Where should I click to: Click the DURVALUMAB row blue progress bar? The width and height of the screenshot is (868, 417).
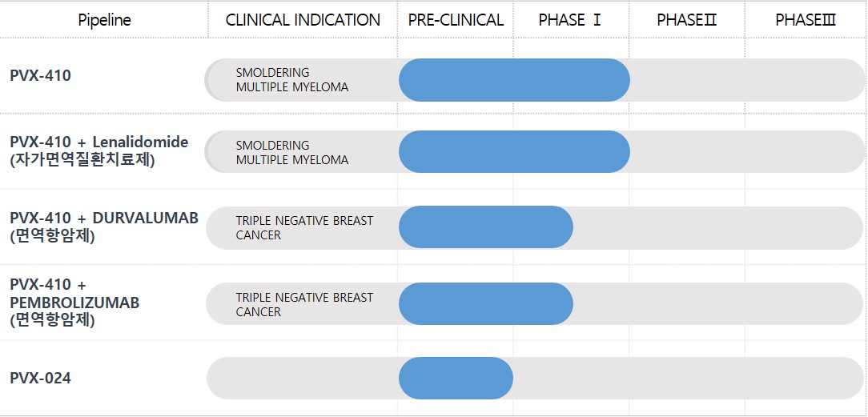coord(485,227)
